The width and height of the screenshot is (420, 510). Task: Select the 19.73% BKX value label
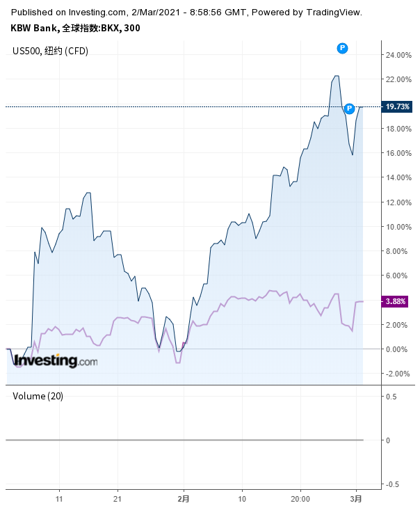coord(397,106)
